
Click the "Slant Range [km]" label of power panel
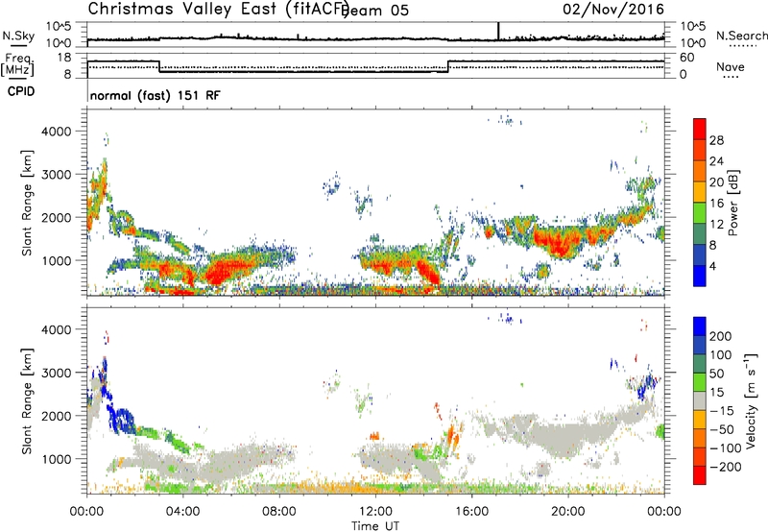coord(26,203)
